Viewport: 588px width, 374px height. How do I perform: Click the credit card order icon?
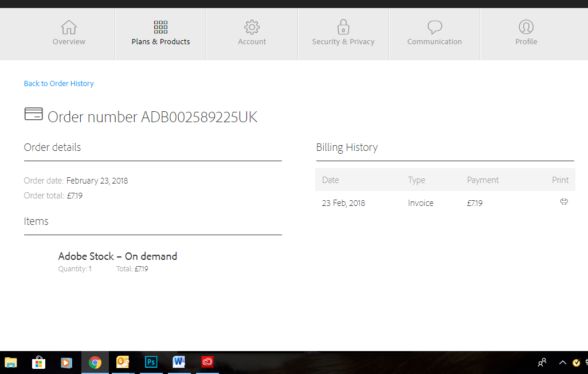[x=33, y=114]
